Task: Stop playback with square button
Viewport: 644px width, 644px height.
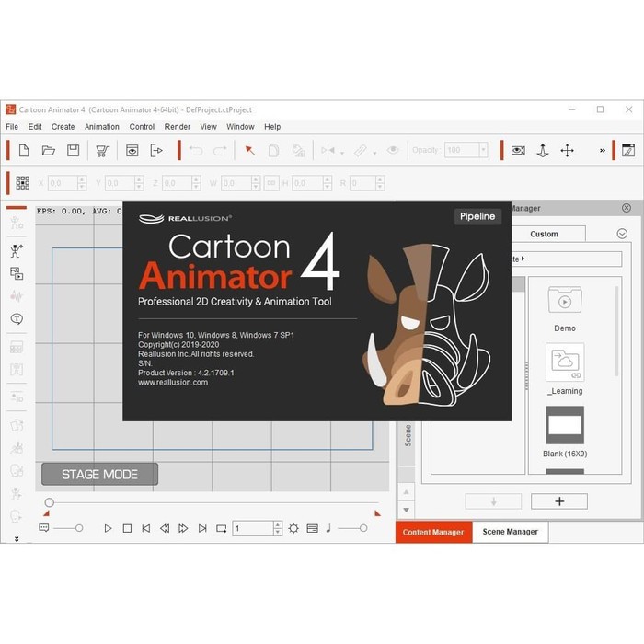Action: point(127,528)
